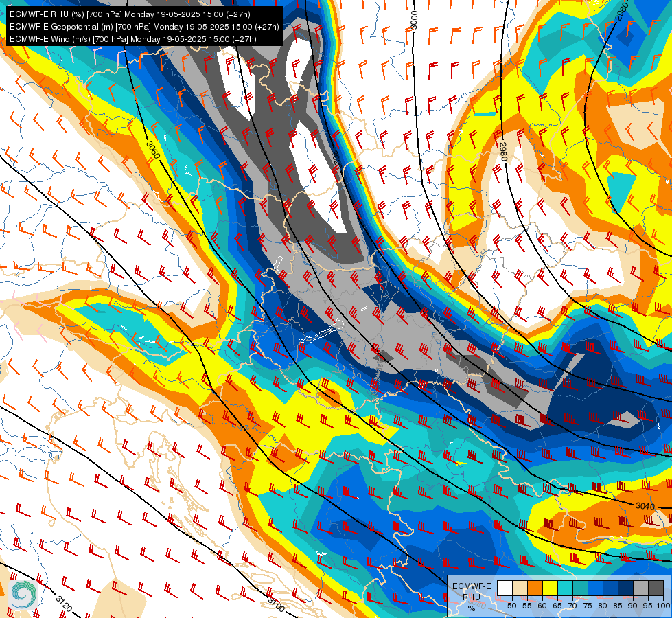Select the white legend swatch below 50
Image resolution: width=672 pixels, height=618 pixels.
click(x=505, y=588)
